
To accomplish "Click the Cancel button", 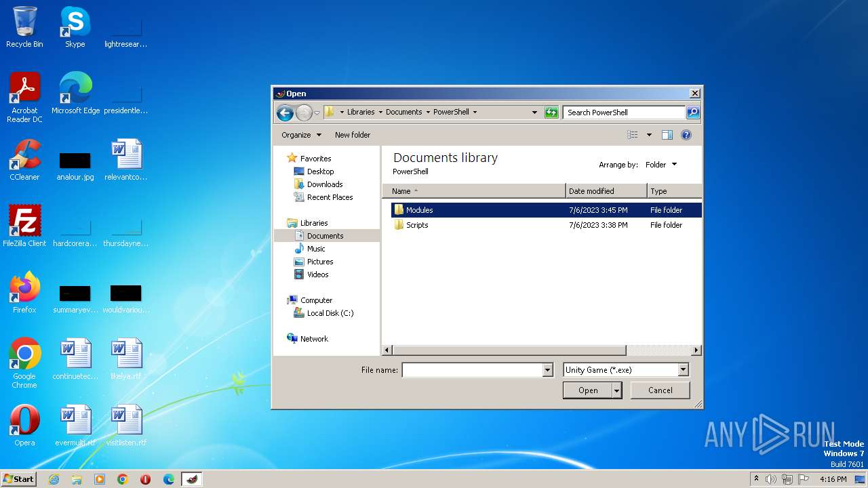I will tap(660, 390).
